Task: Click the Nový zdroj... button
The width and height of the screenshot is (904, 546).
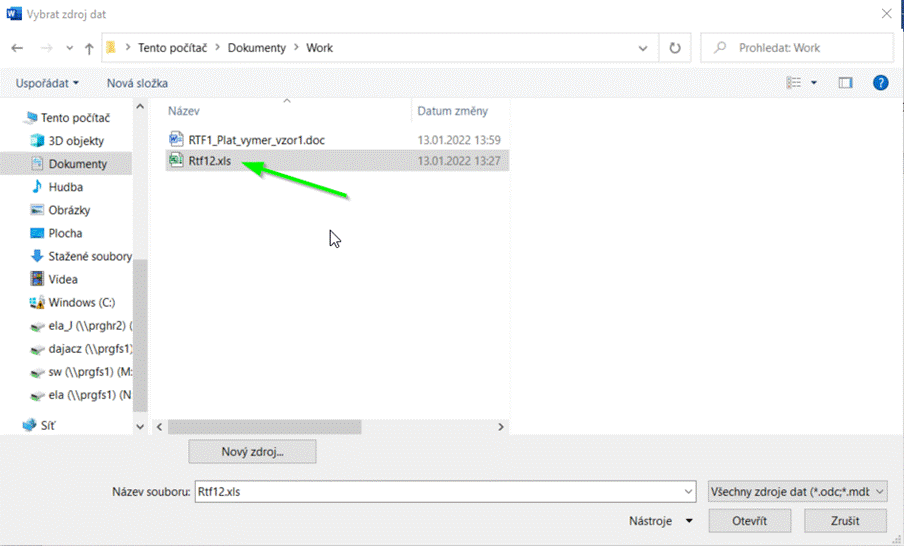Action: (252, 452)
